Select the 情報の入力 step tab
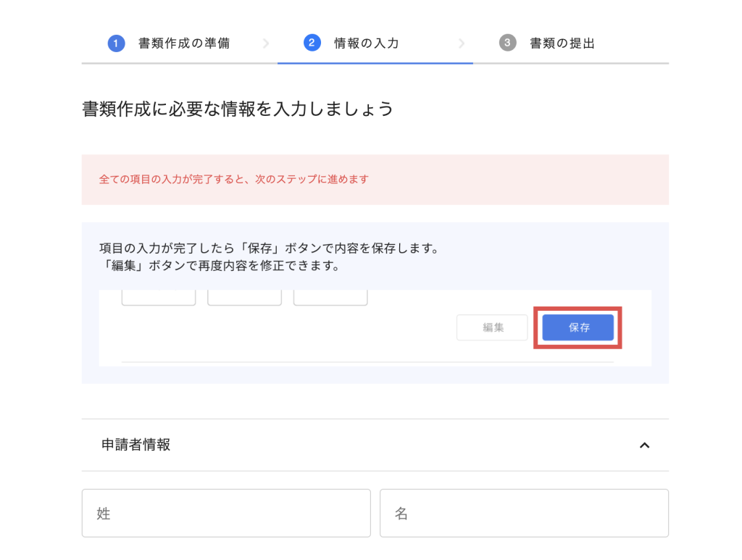 coord(366,43)
